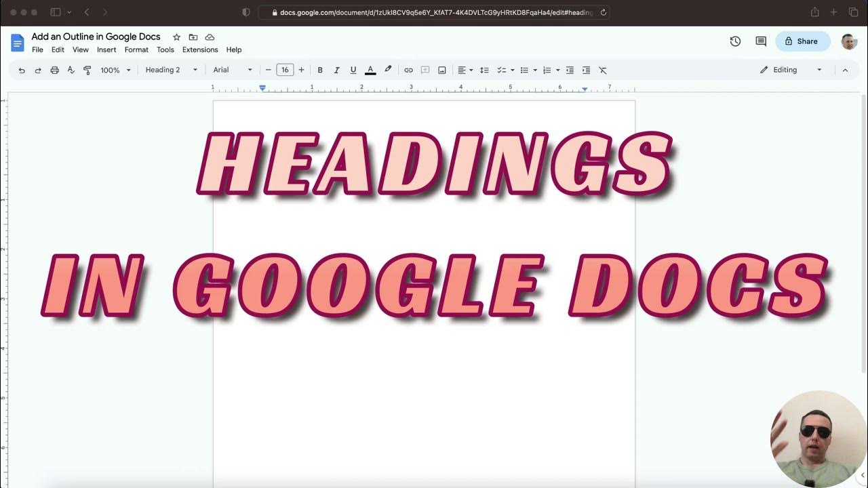Expand the numbered list options arrow
This screenshot has width=868, height=488.
coord(558,70)
